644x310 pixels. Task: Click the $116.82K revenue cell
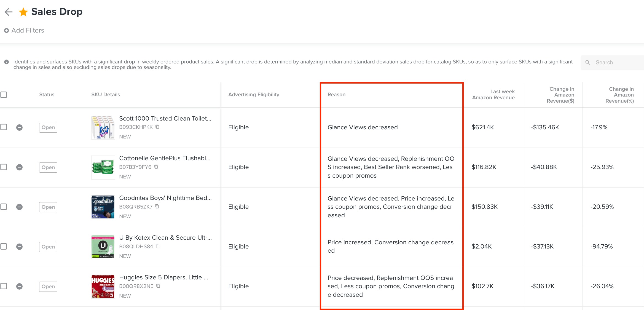[x=484, y=167]
